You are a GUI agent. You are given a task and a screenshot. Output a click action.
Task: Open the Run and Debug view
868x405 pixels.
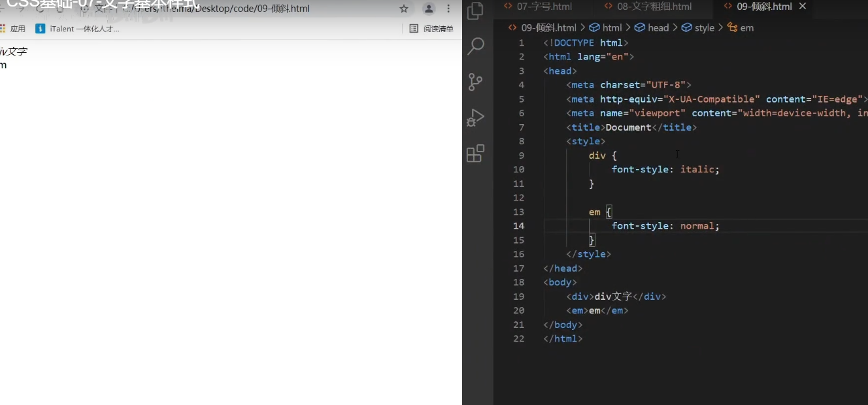476,118
